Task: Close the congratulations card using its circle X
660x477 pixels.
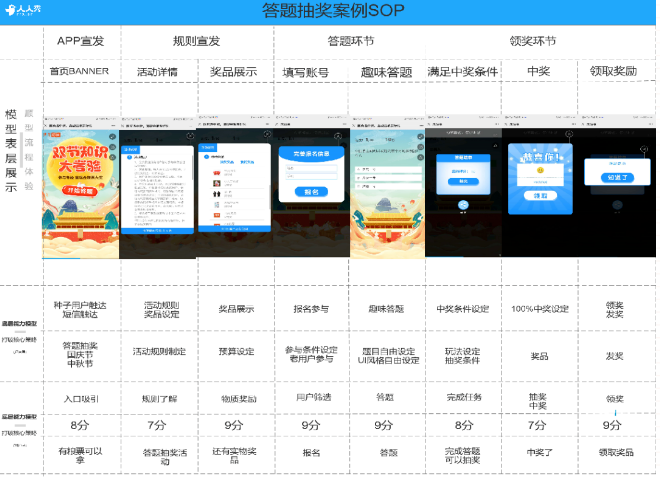Action: [x=569, y=134]
